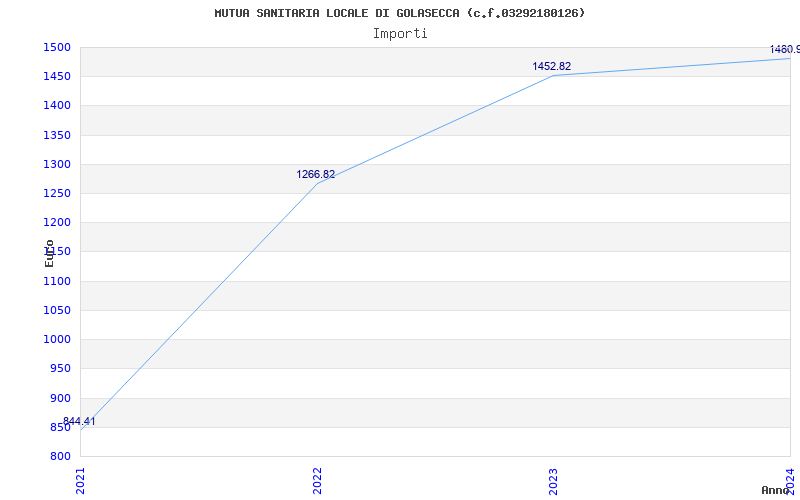Screen dimensions: 800x500
Task: Click the 1050 y-axis value
Action: coord(57,311)
